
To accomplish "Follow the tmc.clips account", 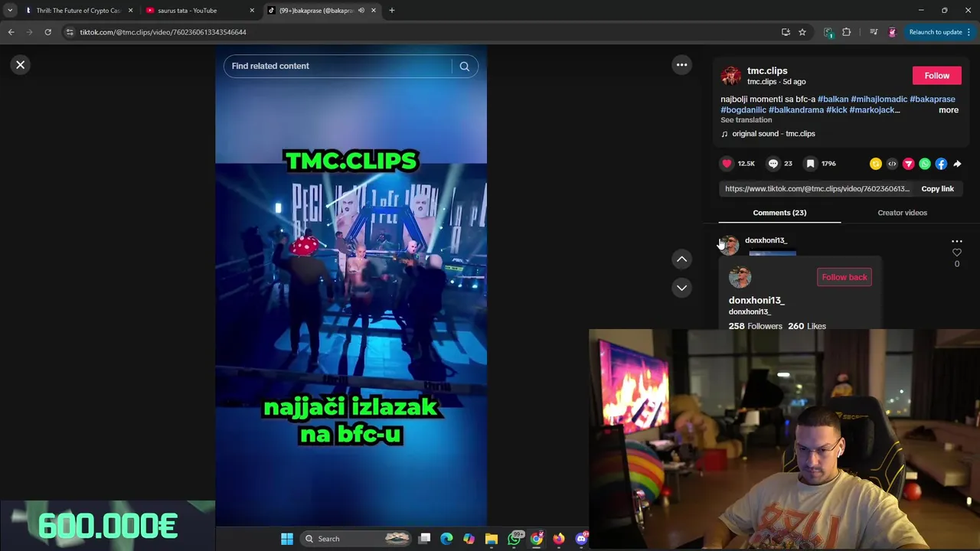I will pyautogui.click(x=936, y=76).
